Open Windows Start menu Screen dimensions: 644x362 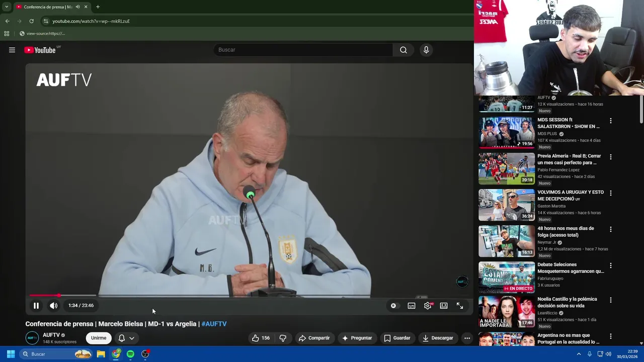click(11, 354)
